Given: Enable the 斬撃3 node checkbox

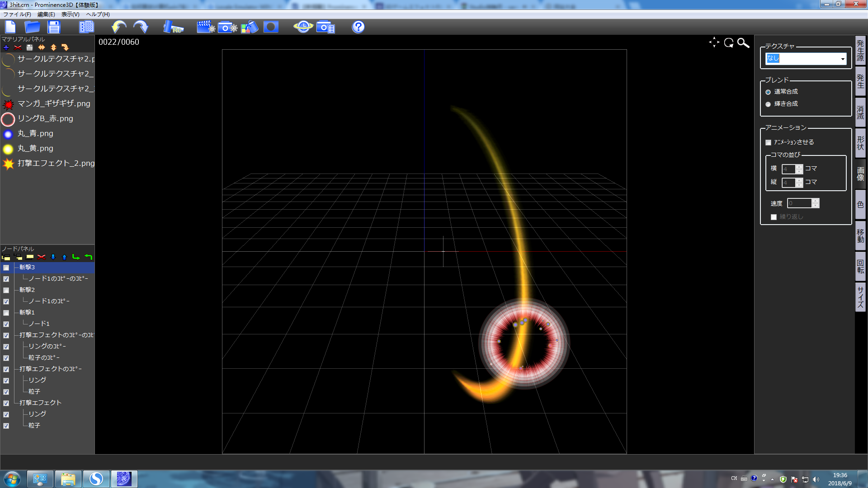Looking at the screenshot, I should click(6, 267).
